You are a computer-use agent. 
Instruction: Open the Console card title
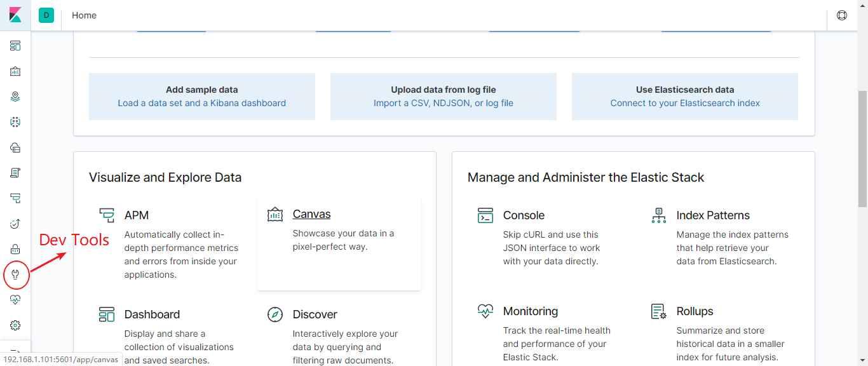tap(524, 215)
